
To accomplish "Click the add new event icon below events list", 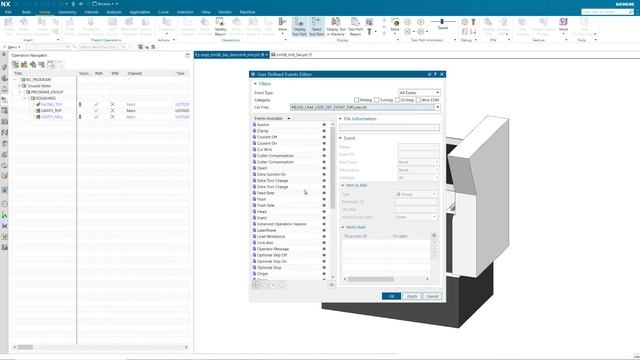I will pyautogui.click(x=256, y=284).
